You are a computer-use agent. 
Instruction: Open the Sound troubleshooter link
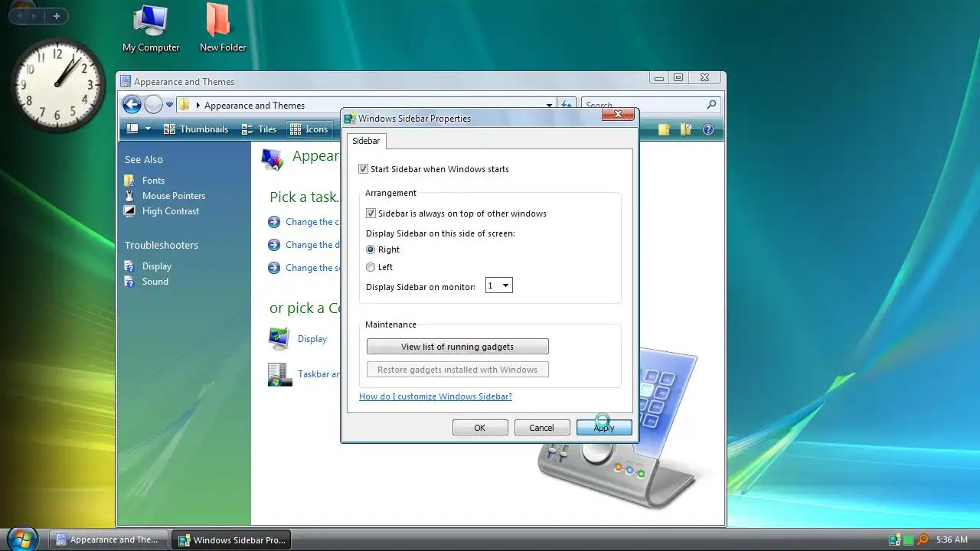pos(155,282)
